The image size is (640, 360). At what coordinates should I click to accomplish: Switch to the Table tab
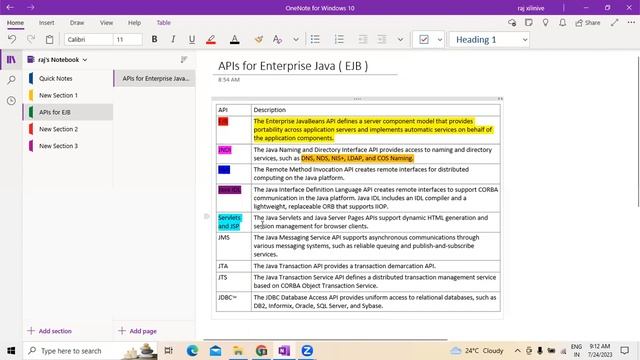(x=163, y=23)
